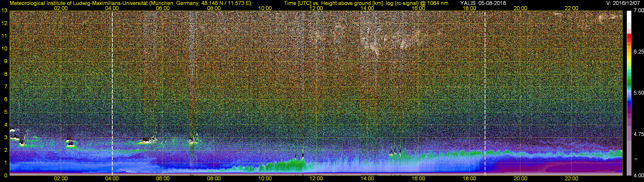This screenshot has height=182, width=644.
Task: Click the small 'eq' label beside the color scale
Action: (636, 159)
